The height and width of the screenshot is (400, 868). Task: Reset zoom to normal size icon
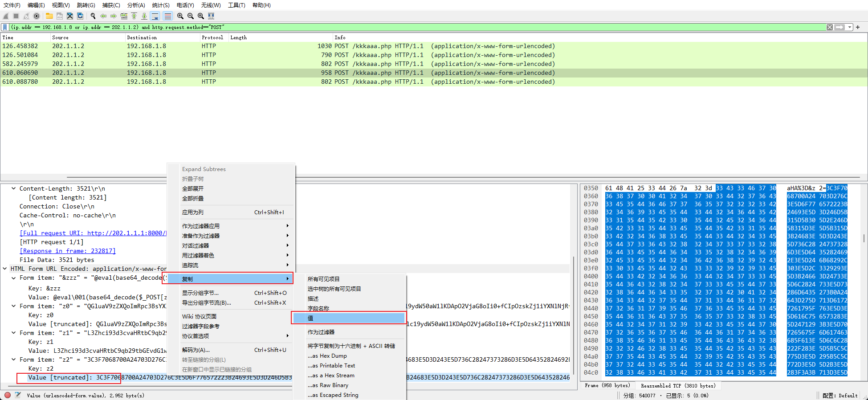[x=201, y=16]
